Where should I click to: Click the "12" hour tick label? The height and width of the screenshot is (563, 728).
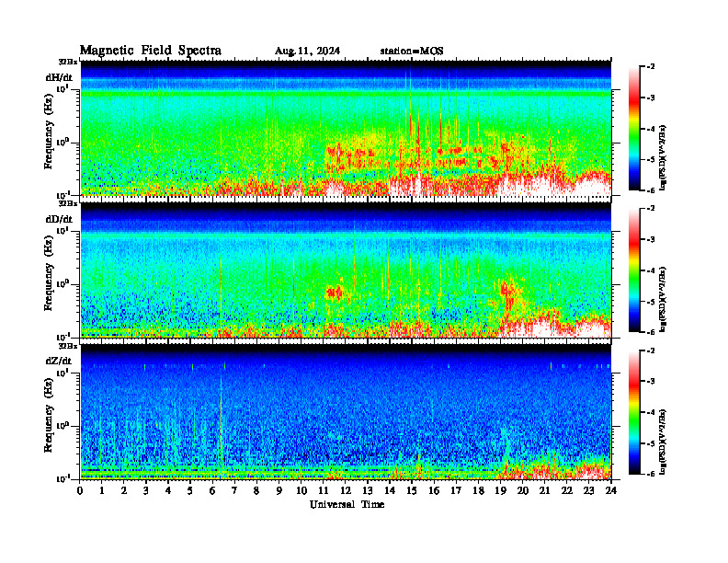[346, 491]
